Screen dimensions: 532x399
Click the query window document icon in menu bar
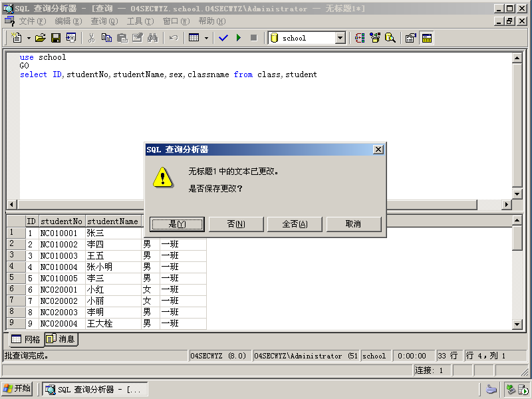pos(9,21)
